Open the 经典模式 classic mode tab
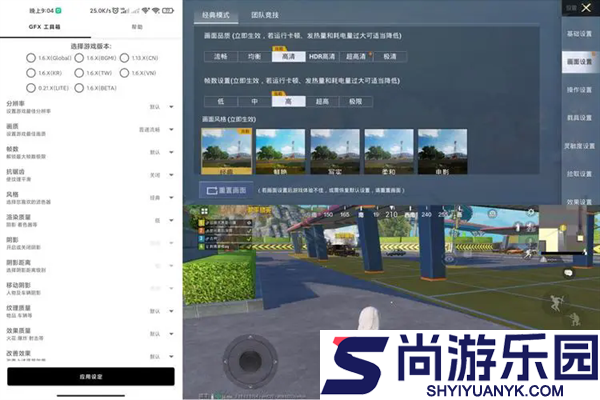Screen dimensions: 600x400 tap(216, 15)
